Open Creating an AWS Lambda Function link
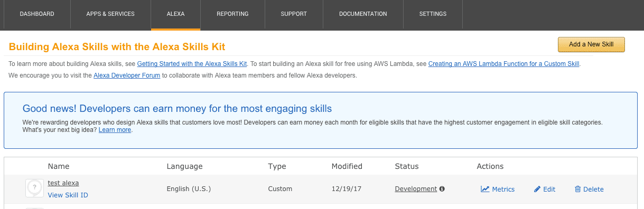The height and width of the screenshot is (209, 644). [504, 64]
